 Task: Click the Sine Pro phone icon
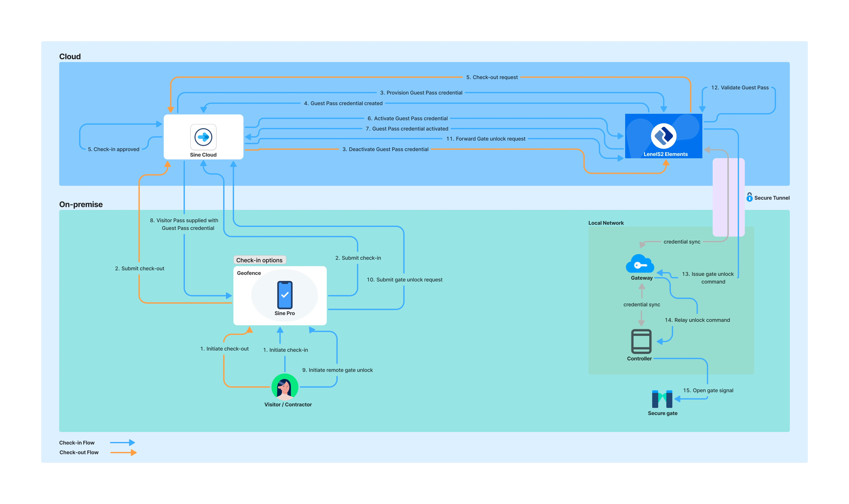pyautogui.click(x=285, y=295)
